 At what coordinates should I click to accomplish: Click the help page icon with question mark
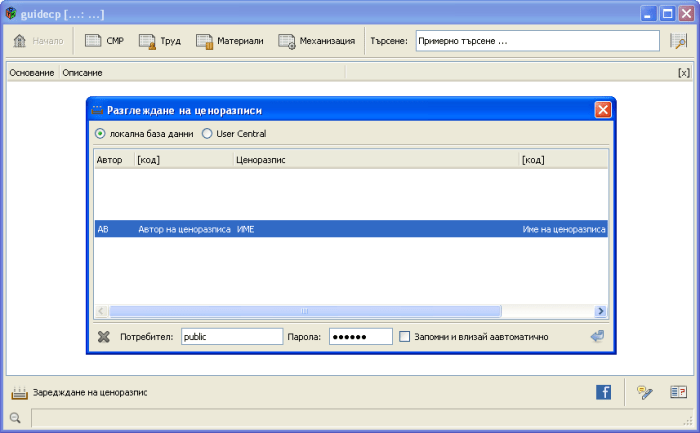pos(678,392)
